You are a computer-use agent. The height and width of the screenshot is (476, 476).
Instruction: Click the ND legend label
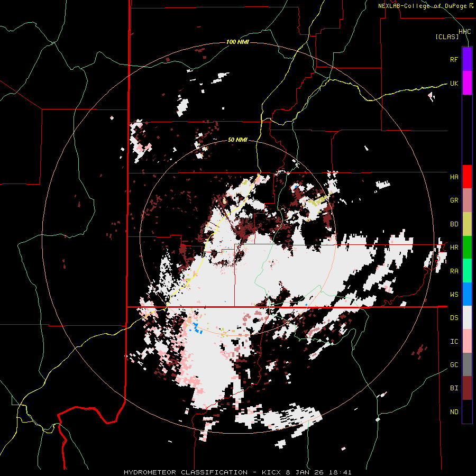click(454, 412)
